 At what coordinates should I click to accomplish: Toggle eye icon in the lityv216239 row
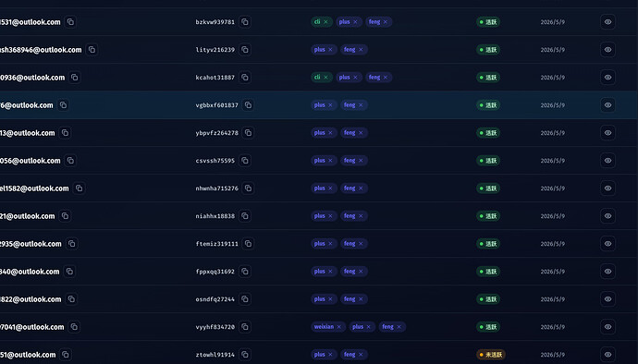tap(607, 50)
